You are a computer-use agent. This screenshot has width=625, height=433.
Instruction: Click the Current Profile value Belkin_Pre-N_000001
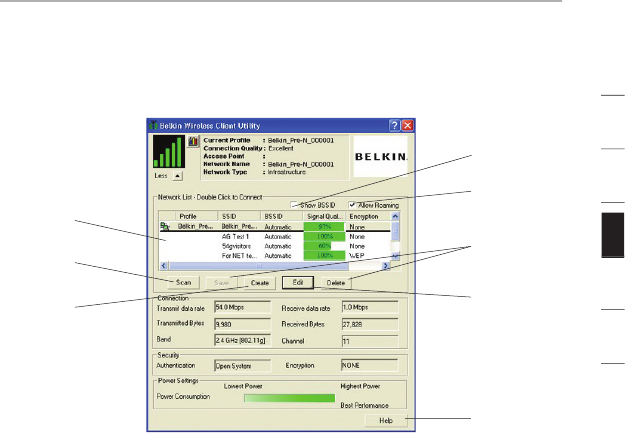pyautogui.click(x=301, y=140)
